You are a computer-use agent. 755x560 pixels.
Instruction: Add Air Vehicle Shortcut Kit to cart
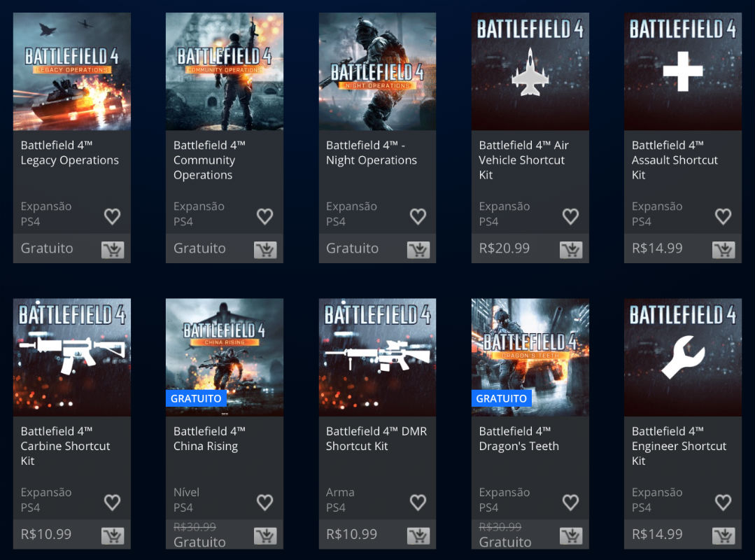pos(571,249)
